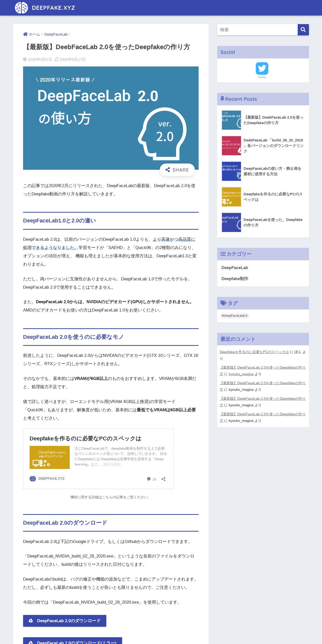Click the #DeepFaceLab2.0 tag

click(234, 316)
